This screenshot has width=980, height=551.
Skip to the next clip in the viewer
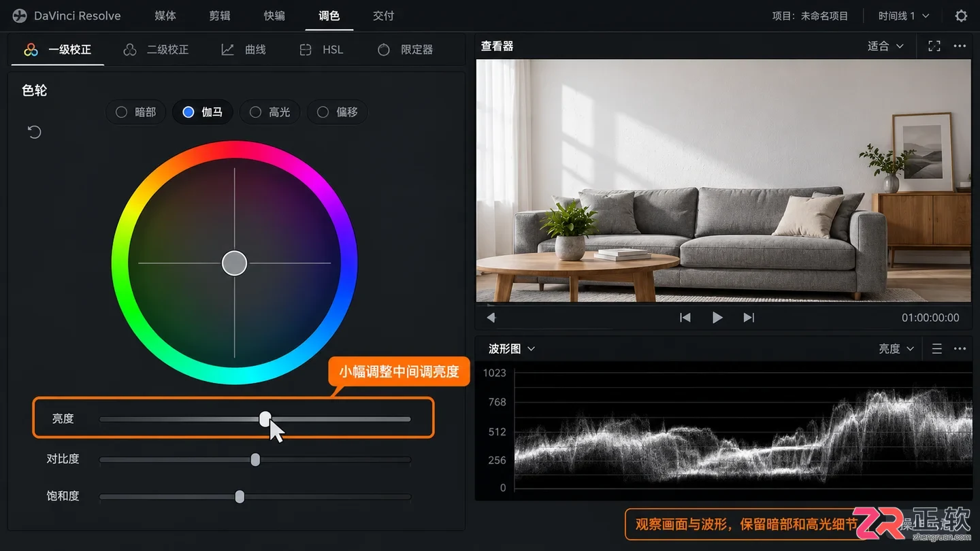(x=749, y=318)
